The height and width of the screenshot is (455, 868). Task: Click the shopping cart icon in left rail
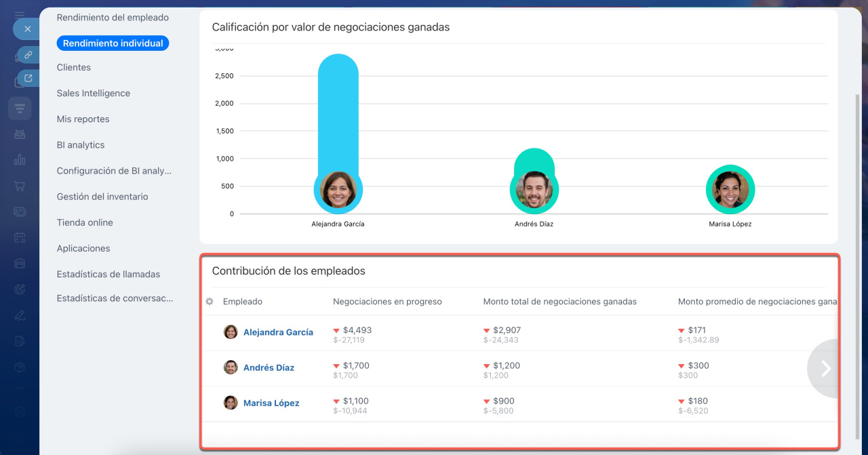[20, 186]
